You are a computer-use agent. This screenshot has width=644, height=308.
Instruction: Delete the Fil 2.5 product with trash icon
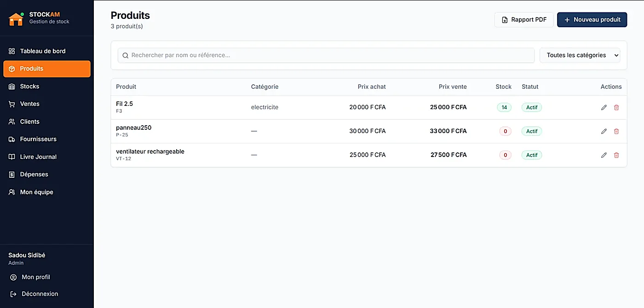pos(616,107)
